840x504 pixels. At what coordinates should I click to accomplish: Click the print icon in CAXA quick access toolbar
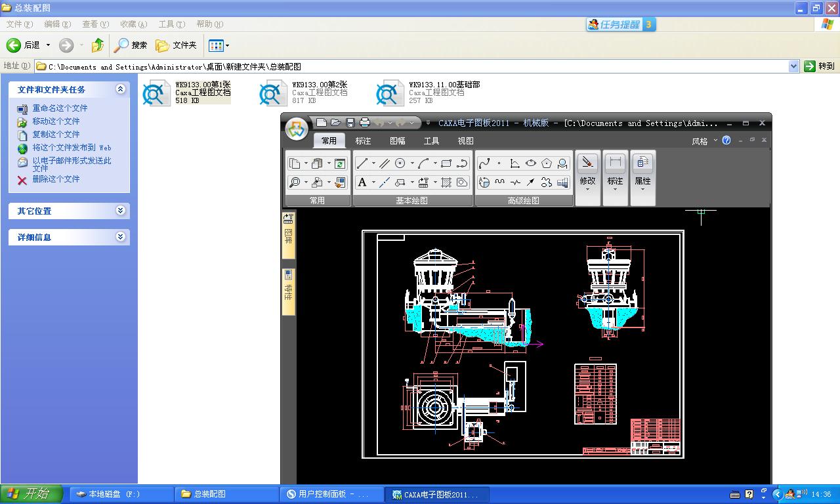pyautogui.click(x=365, y=123)
